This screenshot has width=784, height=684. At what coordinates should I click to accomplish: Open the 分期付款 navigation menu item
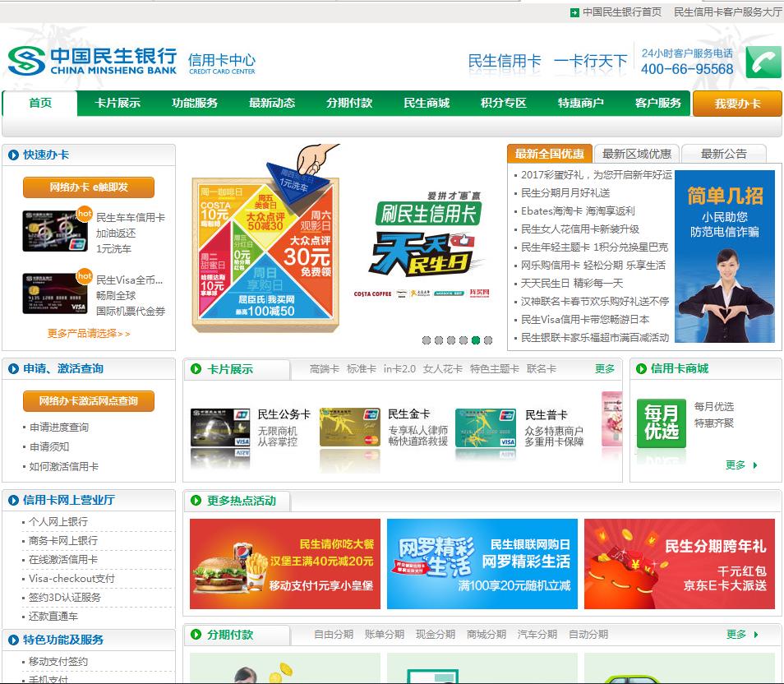349,104
